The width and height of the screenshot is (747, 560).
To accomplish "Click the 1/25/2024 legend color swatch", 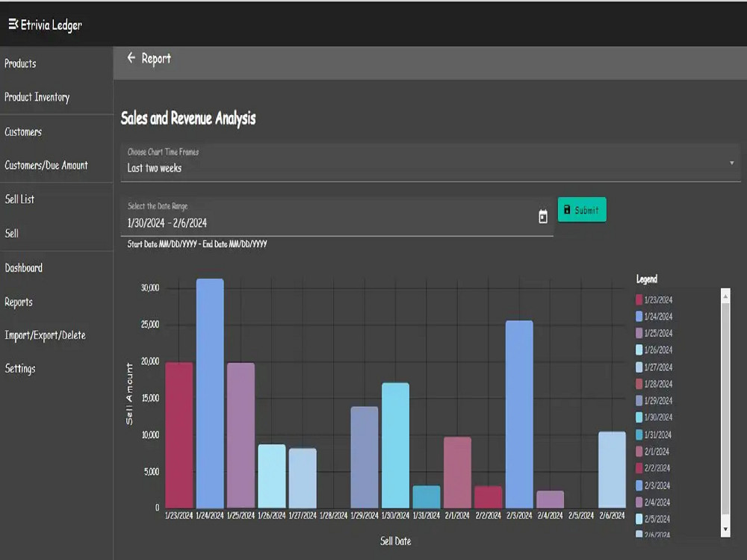I will pyautogui.click(x=639, y=333).
